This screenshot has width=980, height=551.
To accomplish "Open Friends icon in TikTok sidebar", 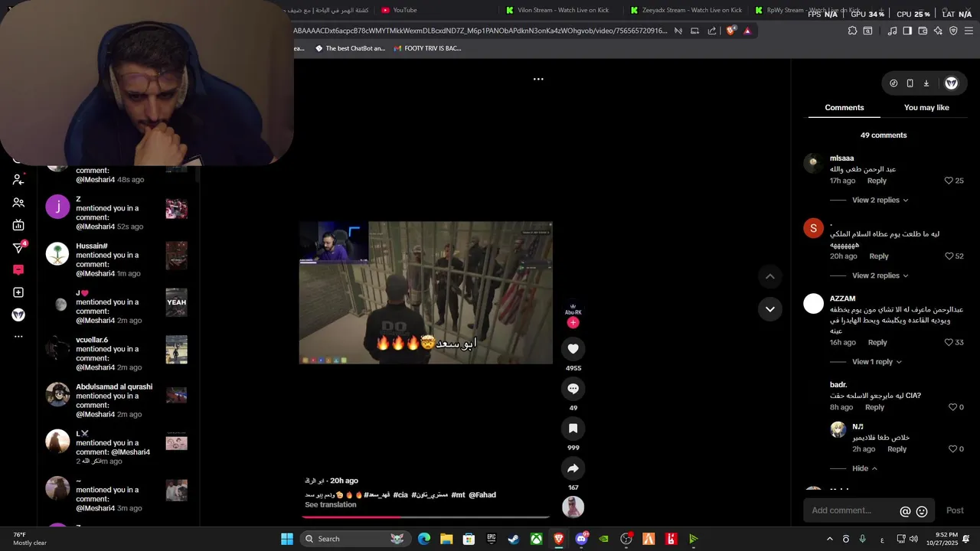I will (18, 203).
